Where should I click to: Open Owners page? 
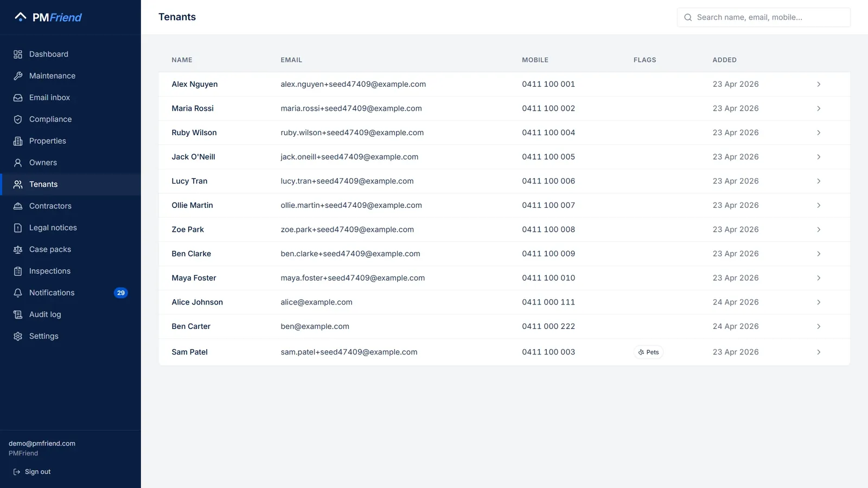pos(71,163)
